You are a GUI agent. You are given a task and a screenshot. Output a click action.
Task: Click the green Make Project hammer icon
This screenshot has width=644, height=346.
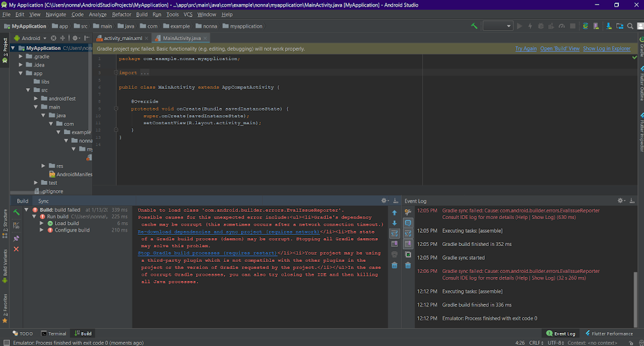pyautogui.click(x=474, y=26)
